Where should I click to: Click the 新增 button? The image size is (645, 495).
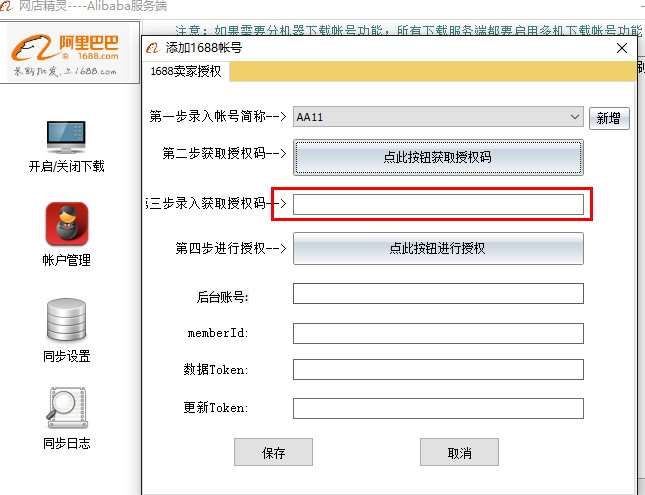coord(609,119)
